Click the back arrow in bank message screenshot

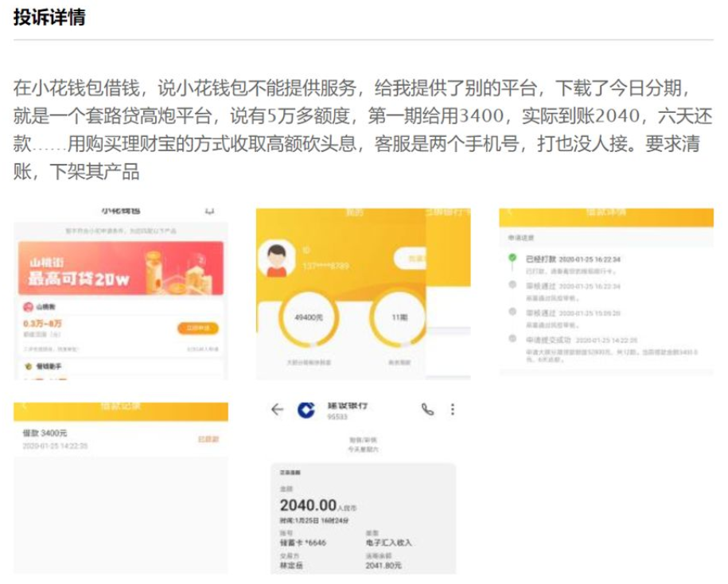277,410
